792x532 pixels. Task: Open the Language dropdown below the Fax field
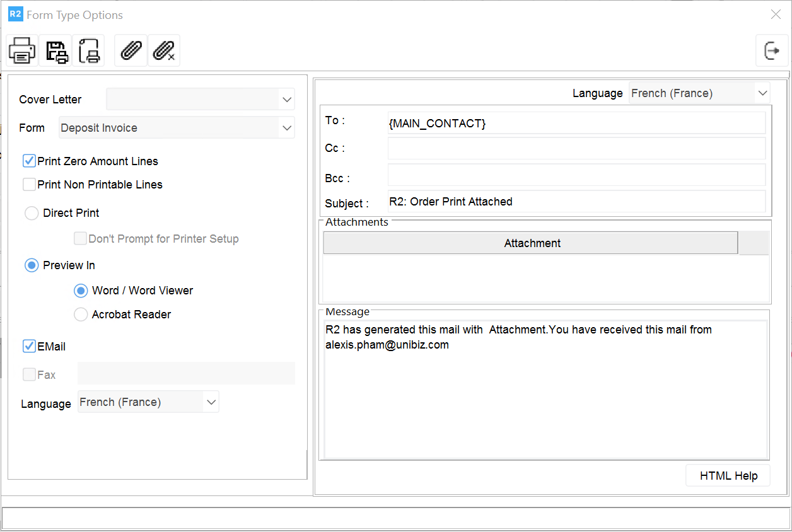(x=211, y=402)
